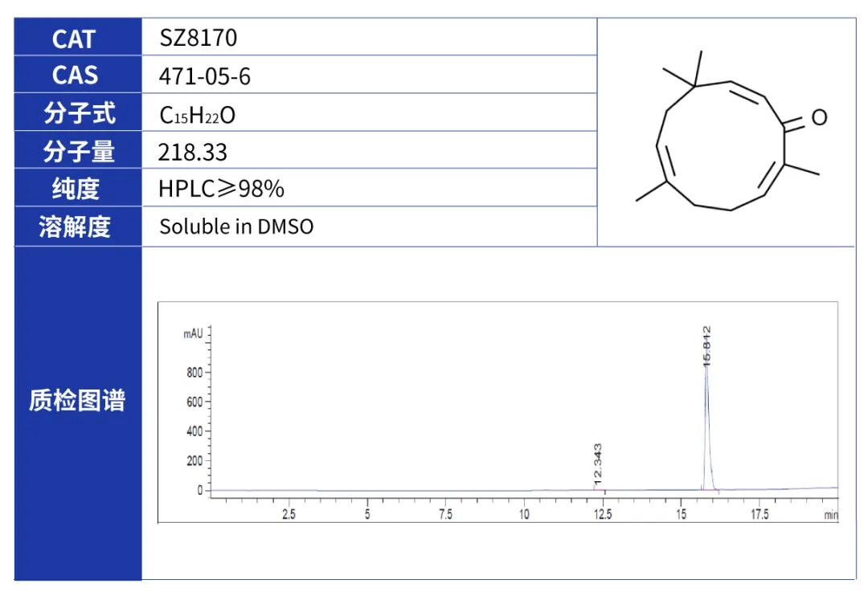Click the min x-axis unit label
Screen dimensions: 868x600
click(831, 515)
